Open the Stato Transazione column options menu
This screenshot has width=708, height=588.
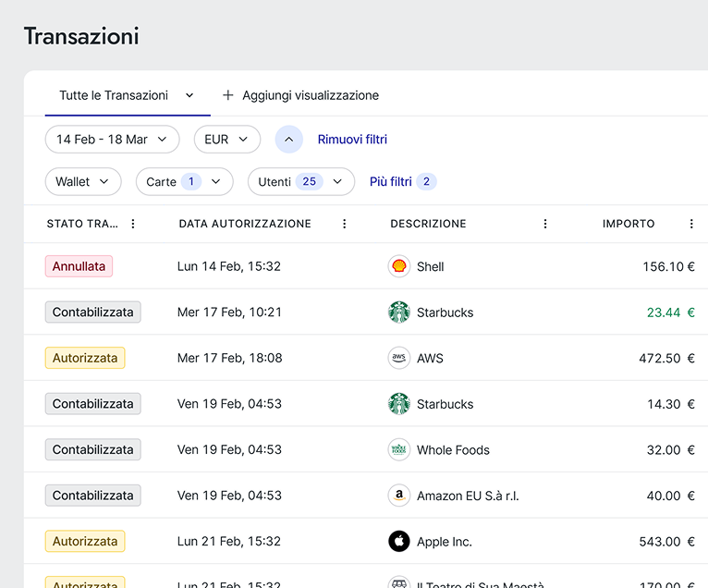(x=133, y=224)
